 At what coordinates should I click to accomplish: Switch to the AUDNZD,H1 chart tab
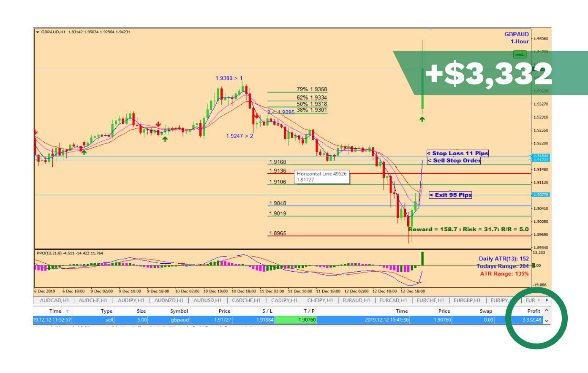[x=169, y=300]
